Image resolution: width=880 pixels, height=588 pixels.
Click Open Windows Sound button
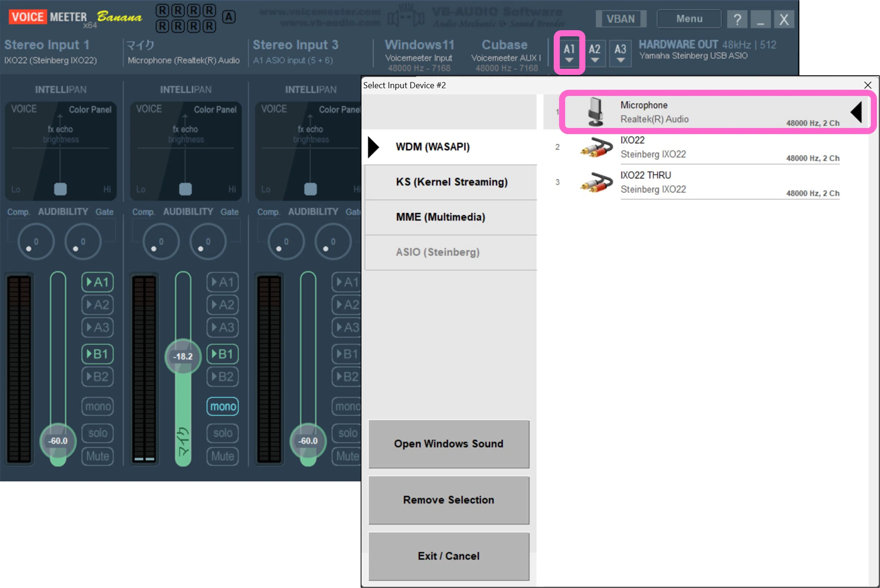point(449,444)
